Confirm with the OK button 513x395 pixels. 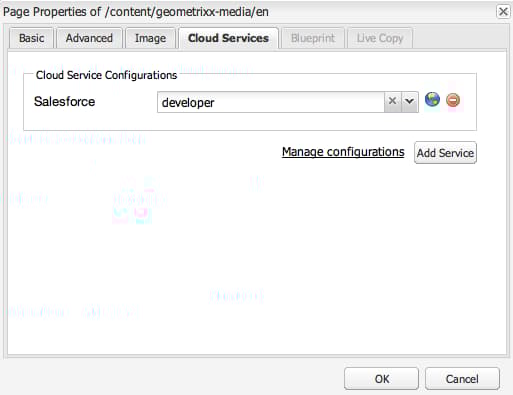[x=382, y=379]
